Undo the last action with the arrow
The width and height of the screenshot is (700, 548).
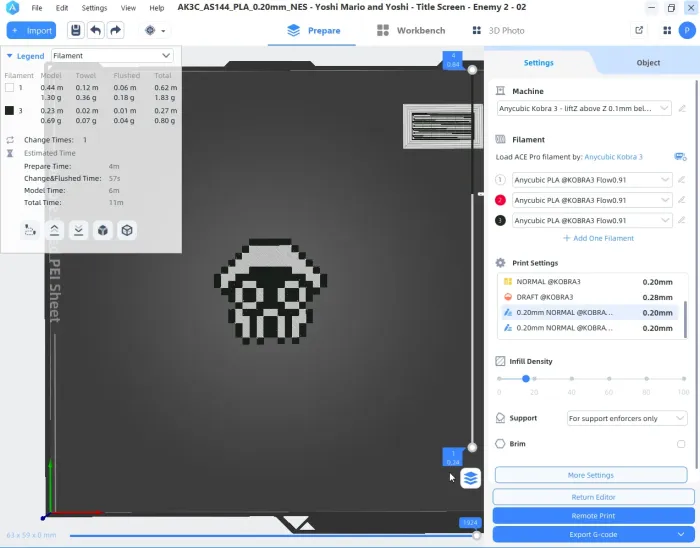click(96, 30)
